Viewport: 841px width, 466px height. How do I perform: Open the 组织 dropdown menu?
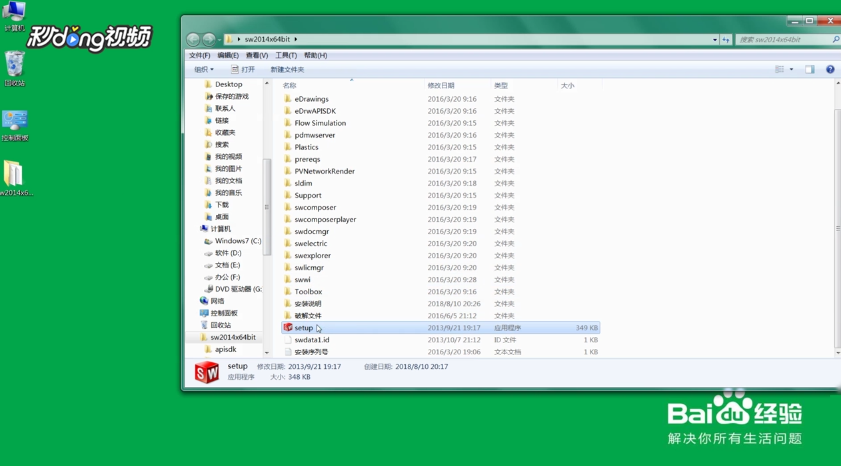[x=204, y=69]
